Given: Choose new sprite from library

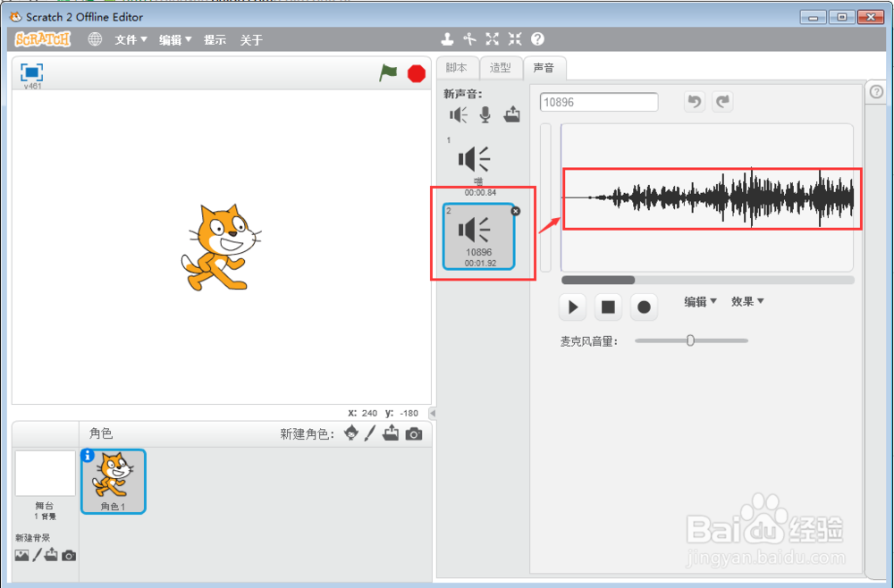Looking at the screenshot, I should (x=351, y=433).
